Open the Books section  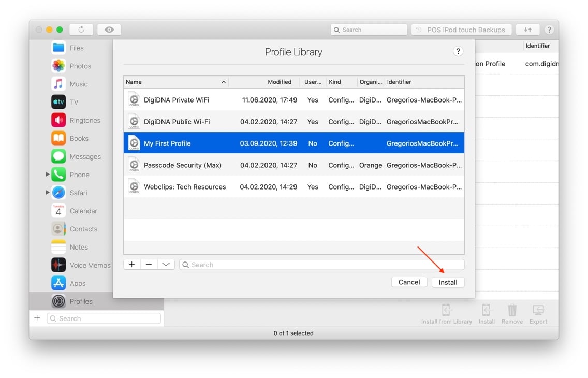click(x=79, y=138)
